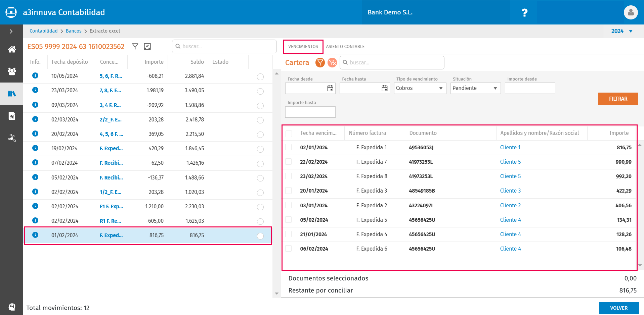644x315 pixels.
Task: Open concept link for the 23/03/2024 movement
Action: (x=110, y=91)
